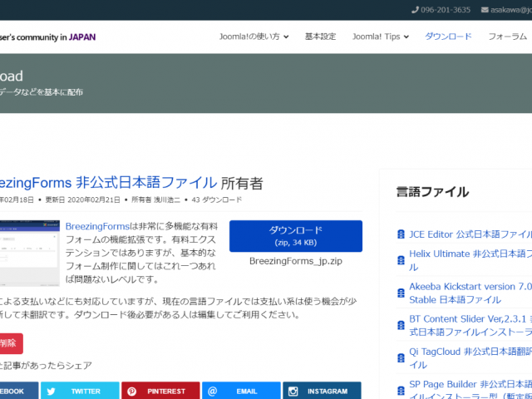Click the file icon beside SP Page Builder
This screenshot has height=399, width=532.
pyautogui.click(x=401, y=391)
